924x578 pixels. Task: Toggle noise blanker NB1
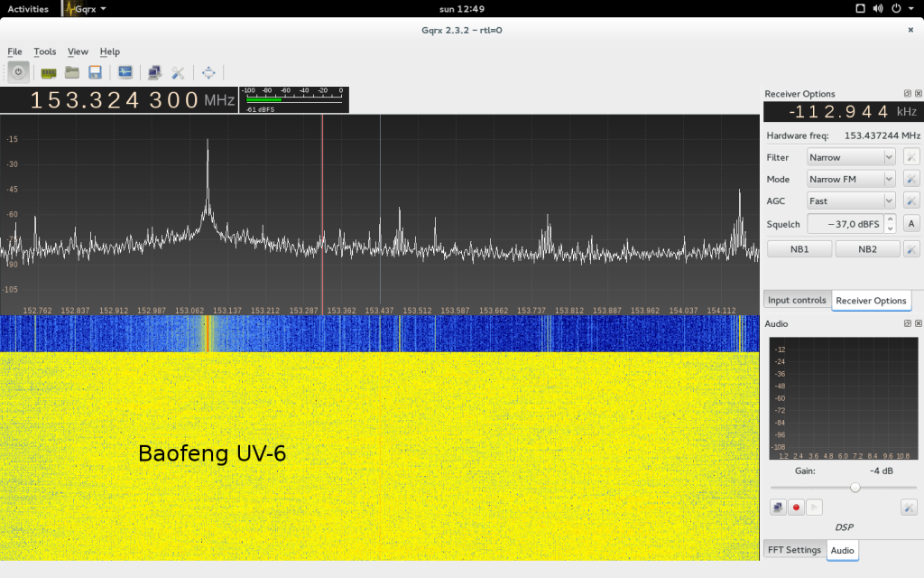click(799, 249)
